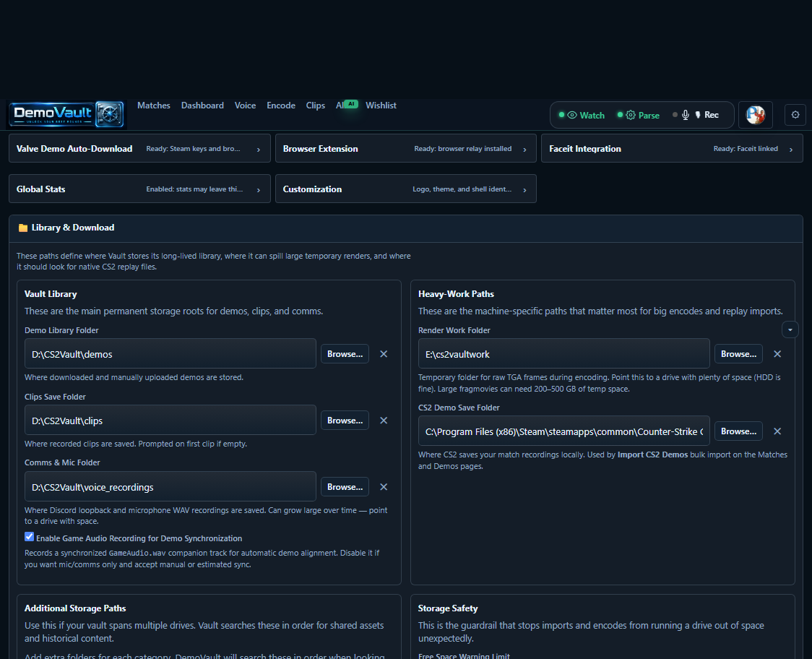Click the 'Ready: Faceit linked' status text
The image size is (812, 659).
pos(746,149)
